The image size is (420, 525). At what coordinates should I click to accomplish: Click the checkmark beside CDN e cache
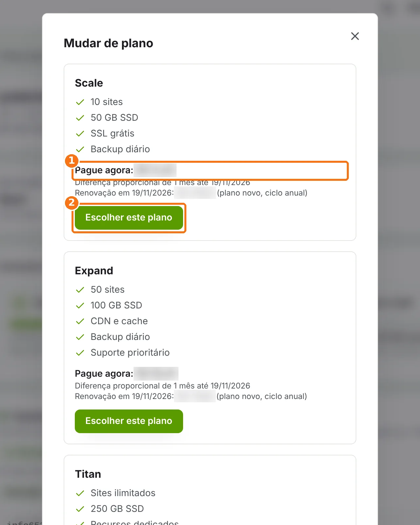pyautogui.click(x=80, y=321)
